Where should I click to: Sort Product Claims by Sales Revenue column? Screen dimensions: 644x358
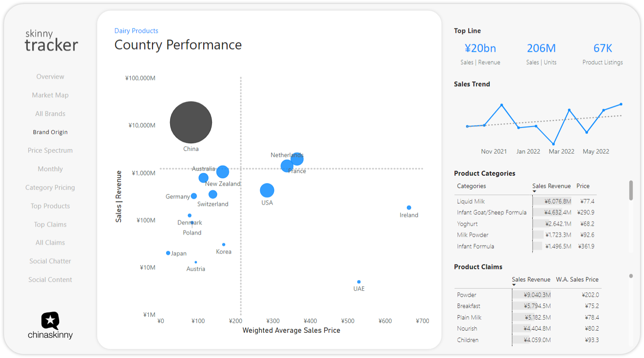[531, 279]
